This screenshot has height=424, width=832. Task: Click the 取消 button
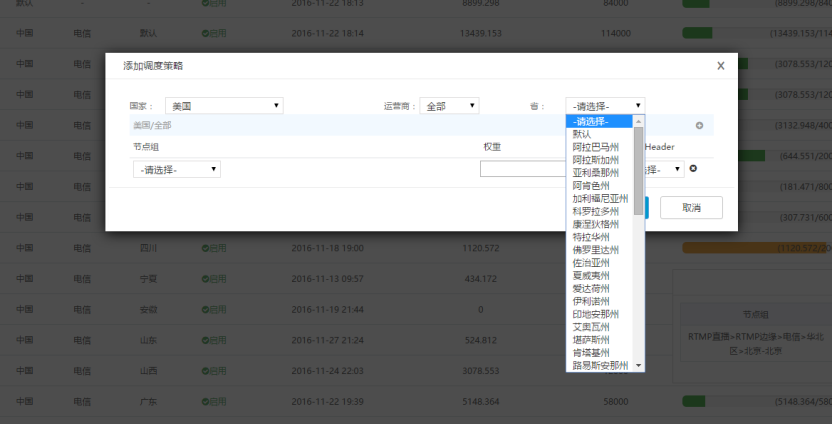click(x=691, y=207)
